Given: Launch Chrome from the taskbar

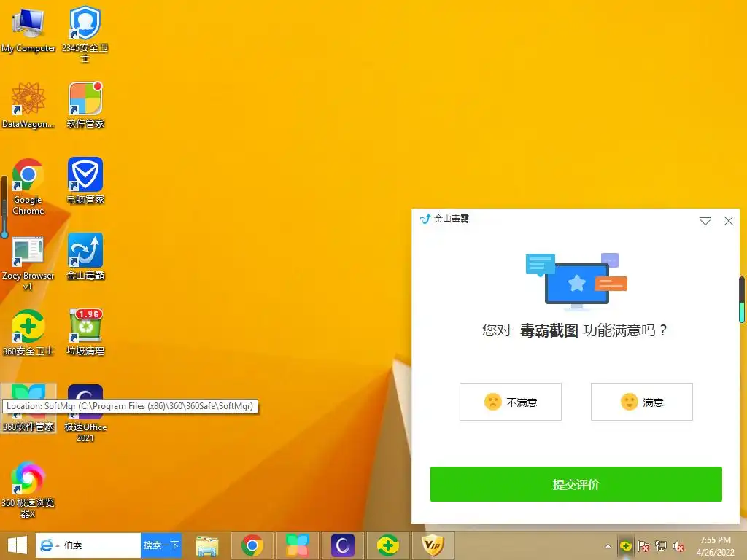Looking at the screenshot, I should point(252,545).
